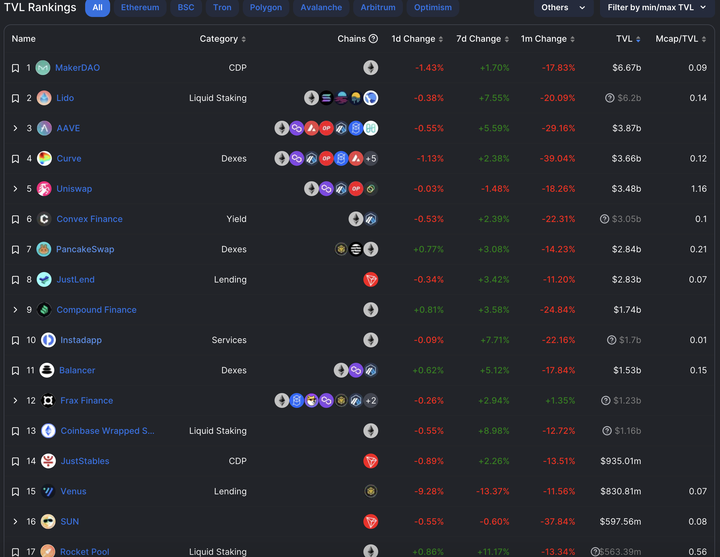Expand the Uniswap row
This screenshot has width=720, height=557.
[15, 189]
